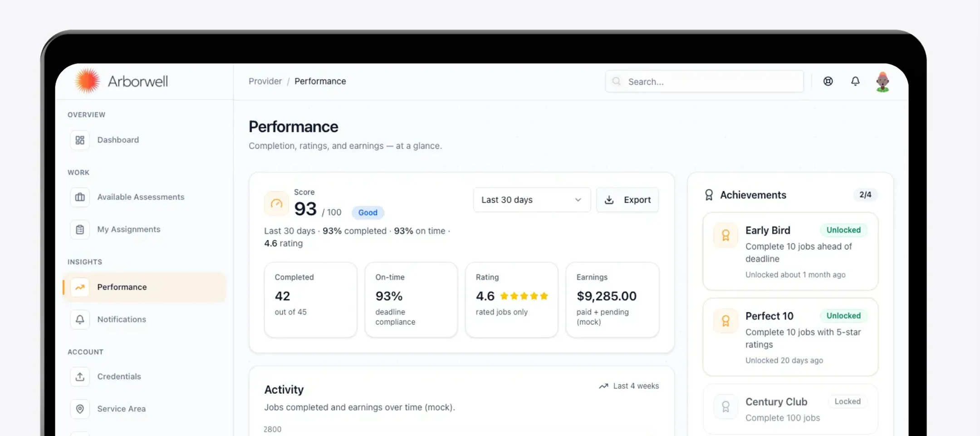
Task: Open the Early Bird achievement title
Action: 768,230
